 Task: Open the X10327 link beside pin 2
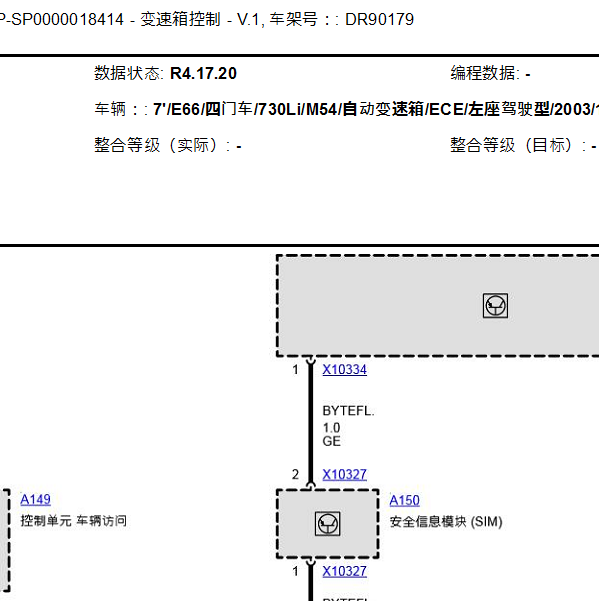345,475
